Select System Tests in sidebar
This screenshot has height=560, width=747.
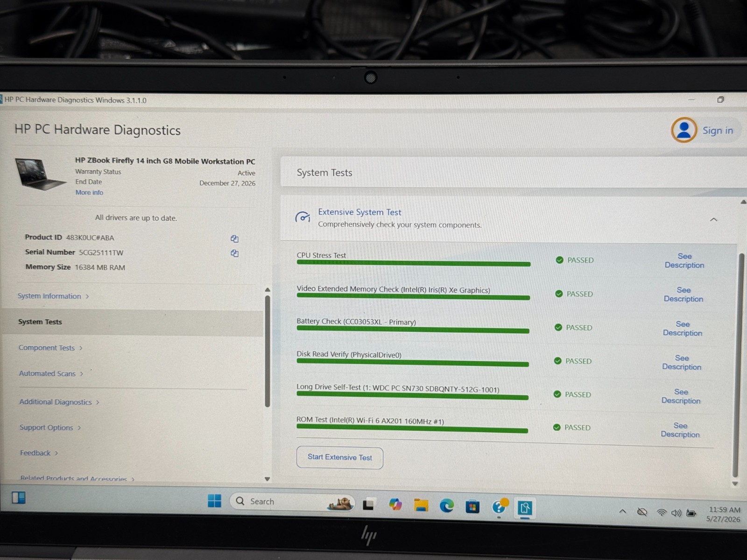coord(133,322)
